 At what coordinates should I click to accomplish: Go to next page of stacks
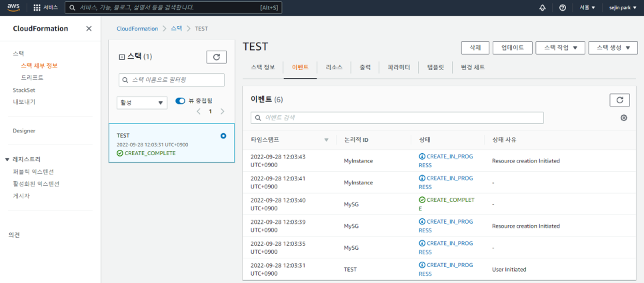coord(222,111)
